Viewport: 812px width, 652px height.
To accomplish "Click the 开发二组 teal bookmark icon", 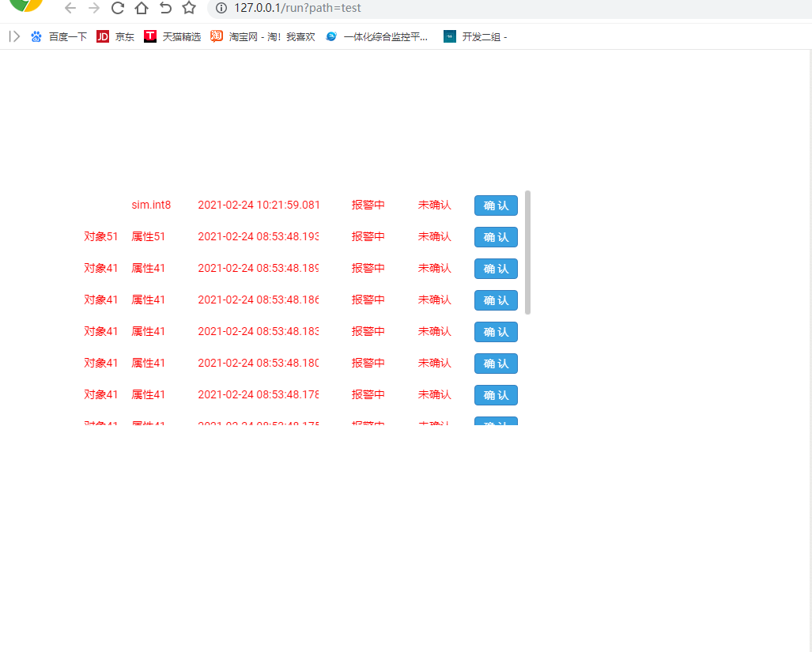I will 450,36.
